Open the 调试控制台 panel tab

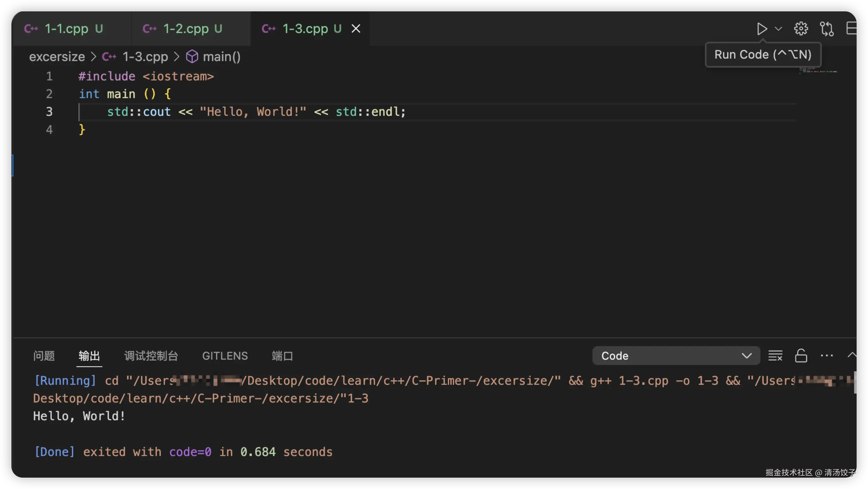[x=151, y=356]
